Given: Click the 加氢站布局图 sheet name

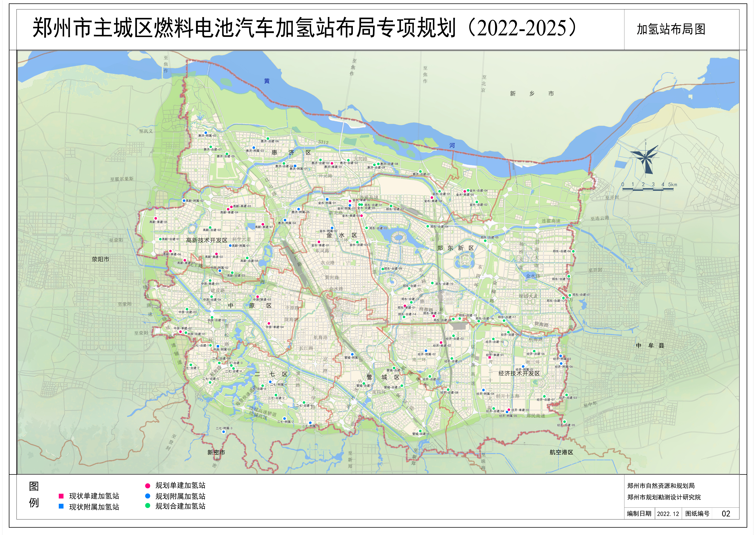Looking at the screenshot, I should 671,29.
